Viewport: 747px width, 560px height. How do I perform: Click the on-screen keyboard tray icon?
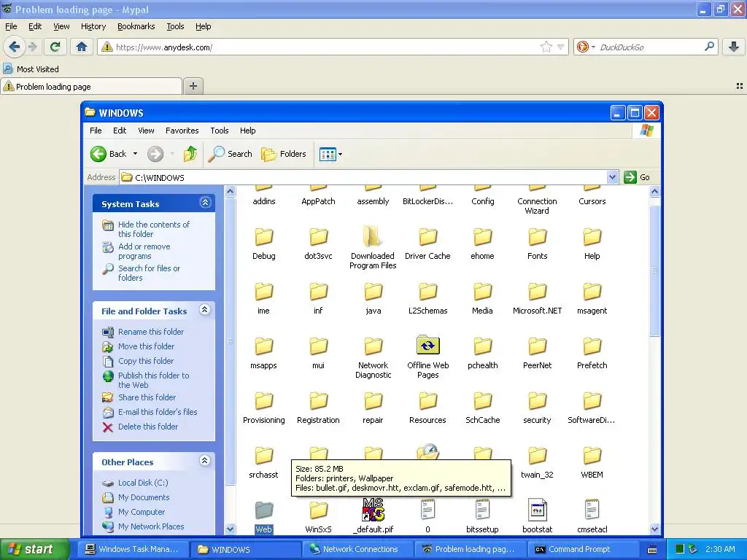[x=652, y=550]
